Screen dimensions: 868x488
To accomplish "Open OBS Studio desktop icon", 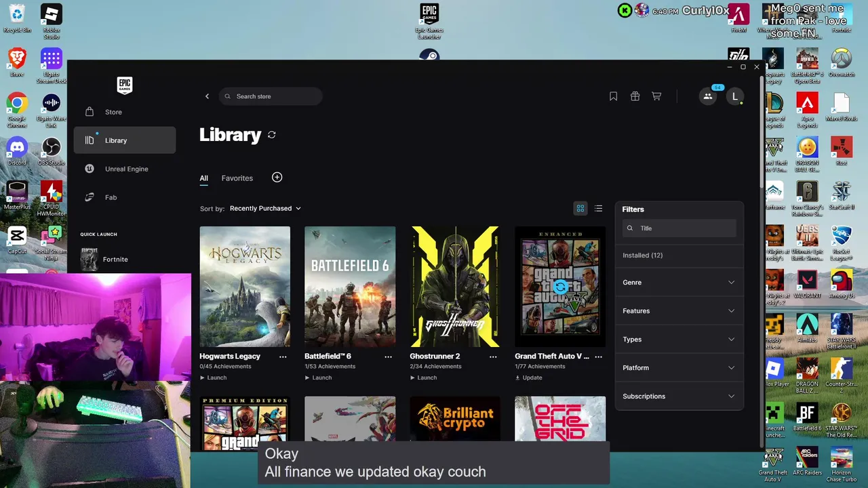I will point(52,151).
